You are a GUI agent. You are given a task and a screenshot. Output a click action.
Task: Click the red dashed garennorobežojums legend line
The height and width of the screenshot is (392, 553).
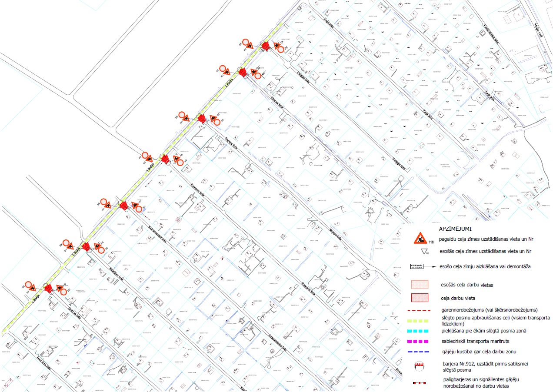pos(420,310)
